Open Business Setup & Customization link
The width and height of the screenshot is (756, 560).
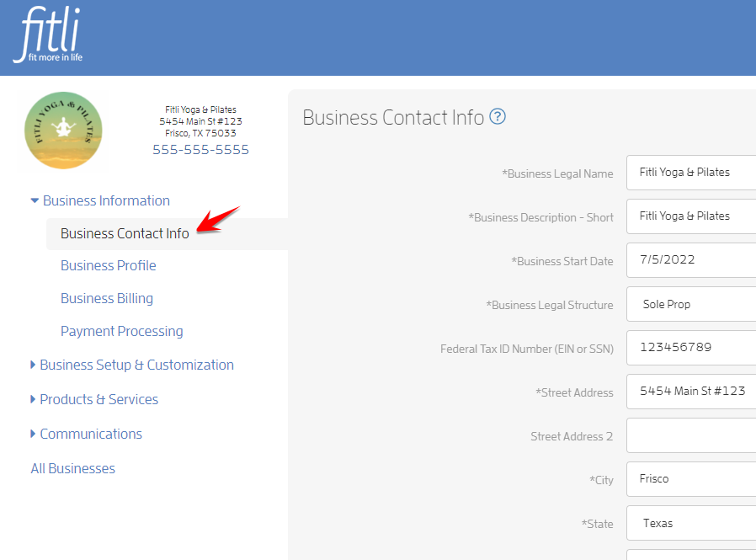tap(136, 365)
